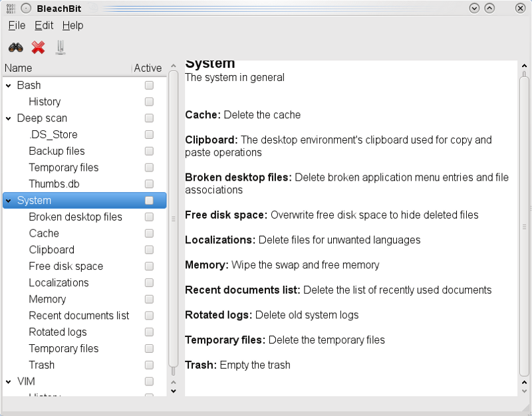This screenshot has height=416, width=532.
Task: Click the red X Delete icon
Action: [x=39, y=47]
